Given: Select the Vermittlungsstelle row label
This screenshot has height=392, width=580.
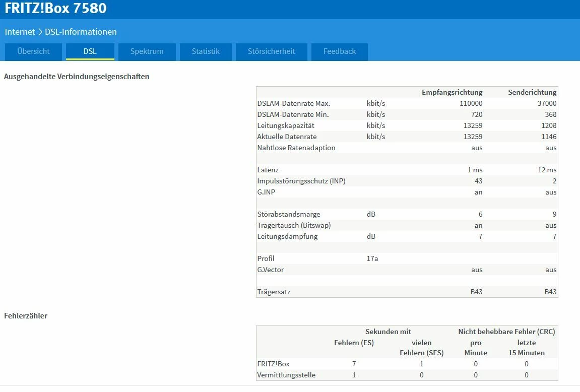Looking at the screenshot, I should pyautogui.click(x=286, y=375).
